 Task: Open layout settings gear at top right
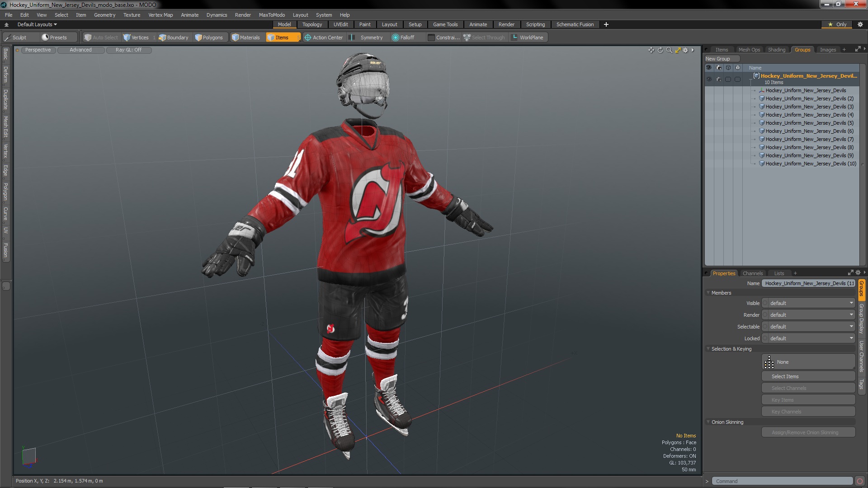[x=860, y=24]
